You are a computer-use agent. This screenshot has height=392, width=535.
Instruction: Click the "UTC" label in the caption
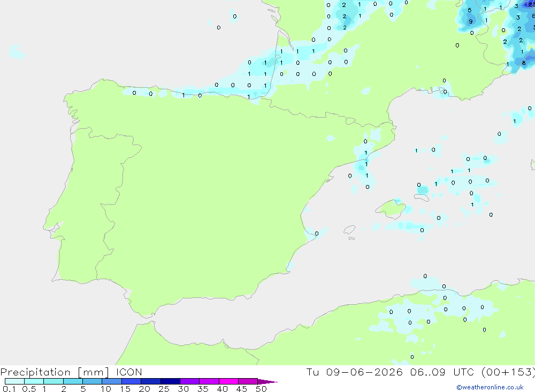click(x=464, y=372)
